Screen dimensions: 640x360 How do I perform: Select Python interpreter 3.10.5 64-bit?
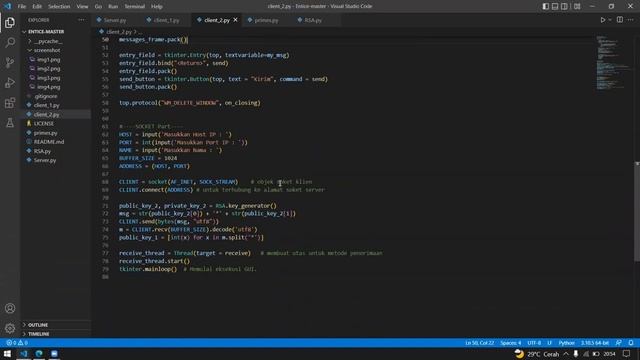point(595,342)
